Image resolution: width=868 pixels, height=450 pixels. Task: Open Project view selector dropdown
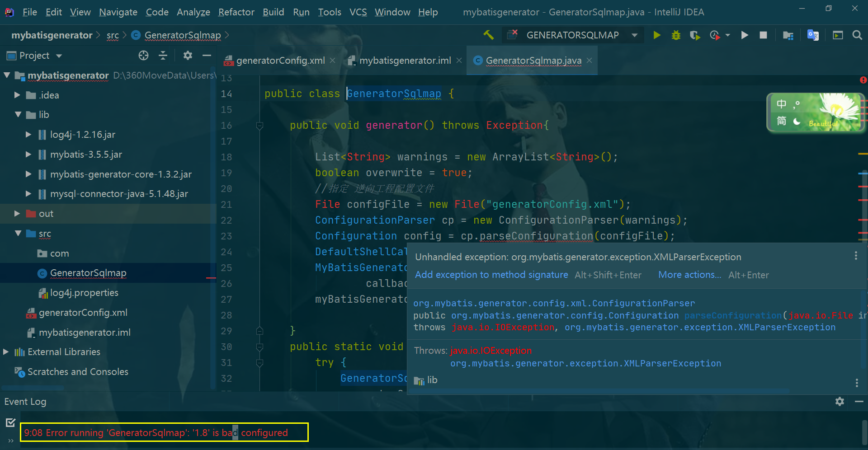pyautogui.click(x=59, y=56)
